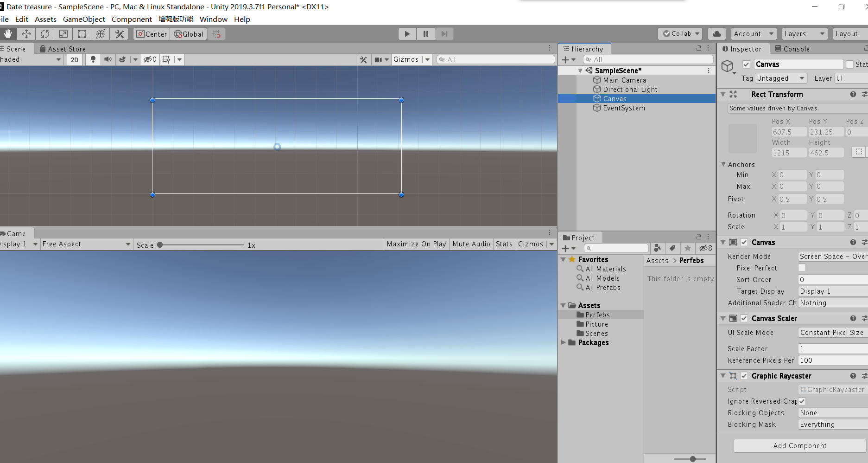Screen dimensions: 868x463
Task: Click the Add Component button
Action: click(x=799, y=445)
